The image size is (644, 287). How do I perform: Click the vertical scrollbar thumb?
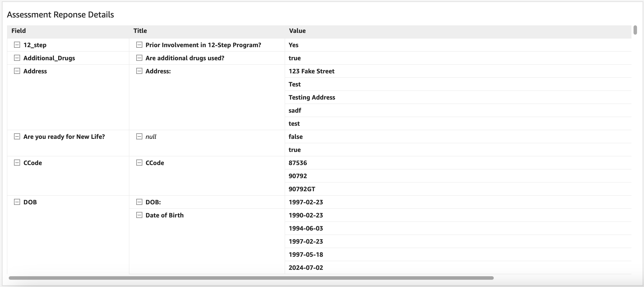point(635,30)
